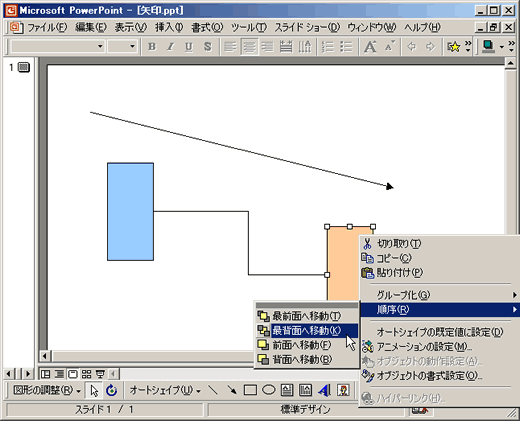Viewport: 520px width, 421px height.
Task: Click the animation effects star icon
Action: [453, 46]
